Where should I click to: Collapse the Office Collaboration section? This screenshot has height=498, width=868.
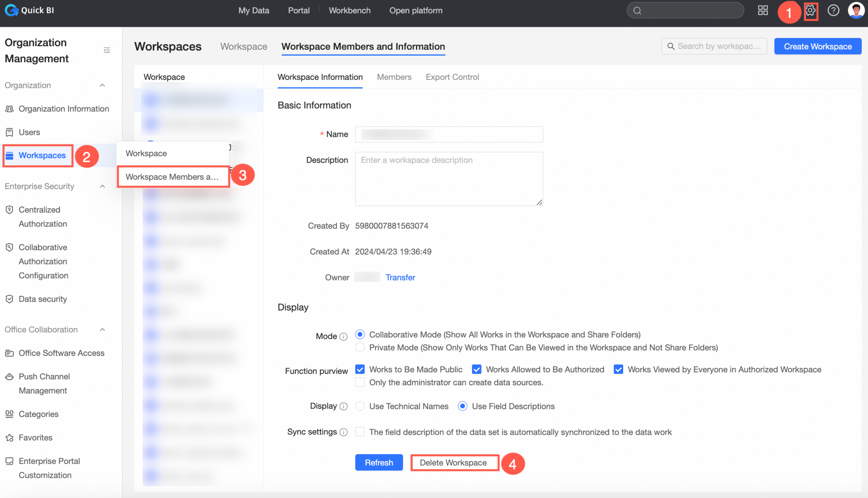tap(102, 330)
